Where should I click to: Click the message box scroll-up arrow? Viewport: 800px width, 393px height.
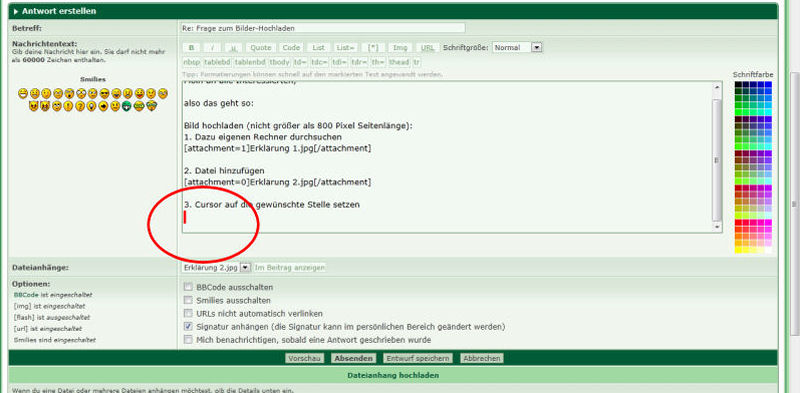tap(717, 88)
